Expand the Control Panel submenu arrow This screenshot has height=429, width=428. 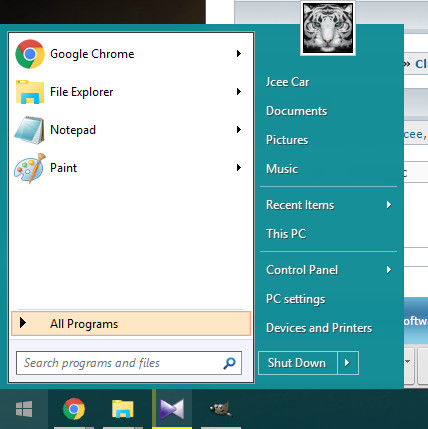(389, 270)
